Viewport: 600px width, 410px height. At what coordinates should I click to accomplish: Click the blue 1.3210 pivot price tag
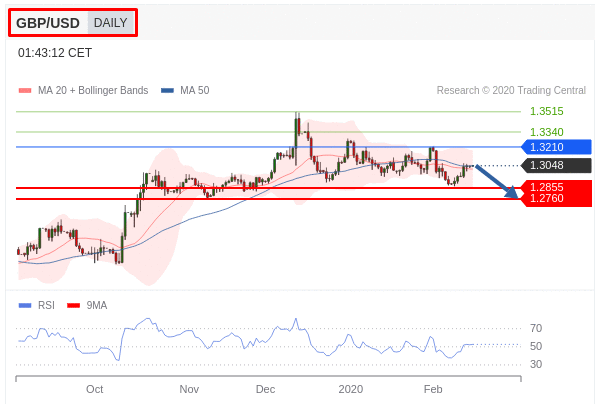(x=557, y=147)
